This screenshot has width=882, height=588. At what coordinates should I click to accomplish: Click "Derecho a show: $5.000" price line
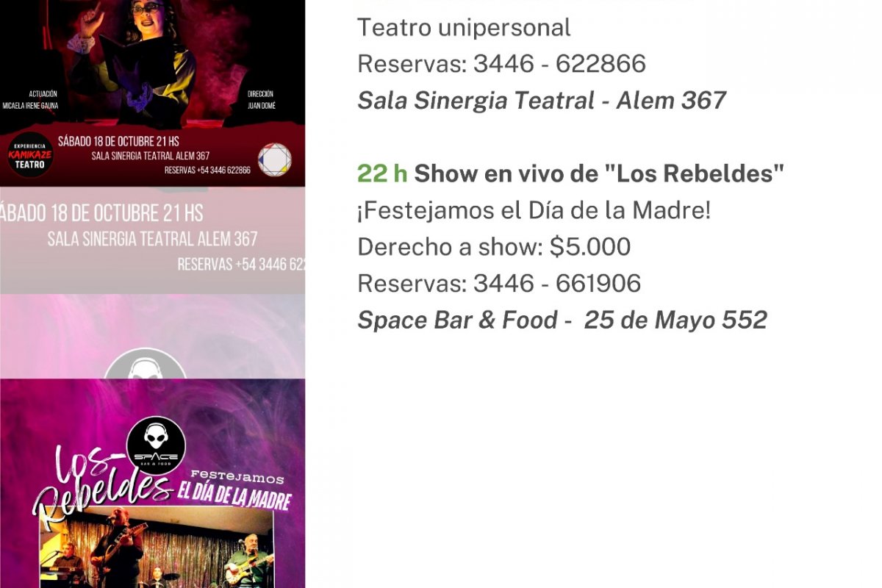point(494,247)
